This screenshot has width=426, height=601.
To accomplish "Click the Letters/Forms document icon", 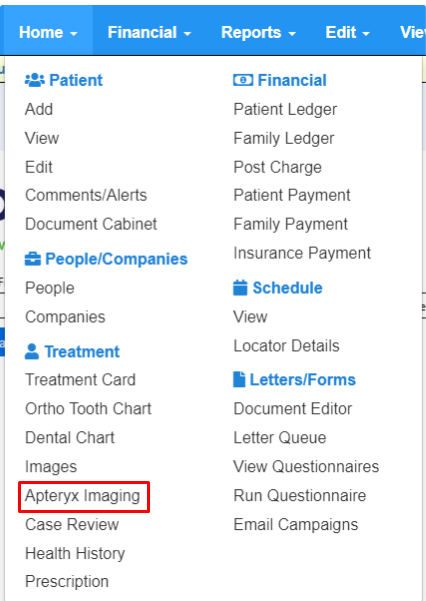I will pos(239,379).
